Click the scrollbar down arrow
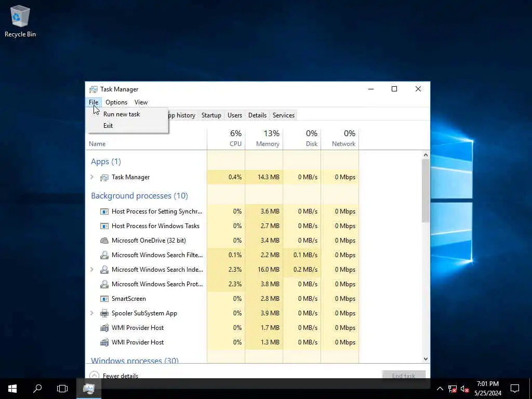The image size is (532, 399). click(426, 359)
